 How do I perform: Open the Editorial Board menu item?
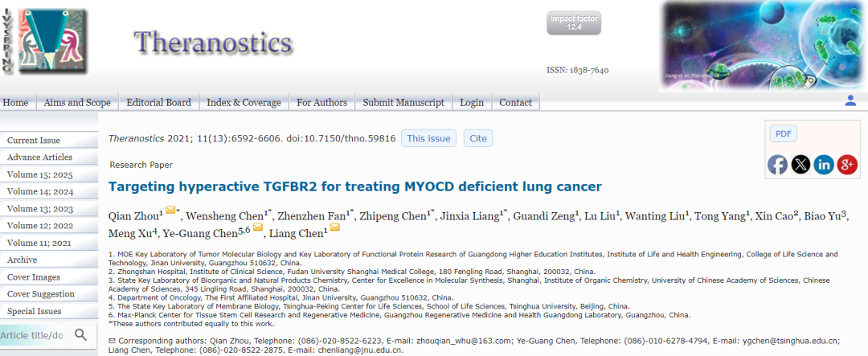[x=159, y=102]
